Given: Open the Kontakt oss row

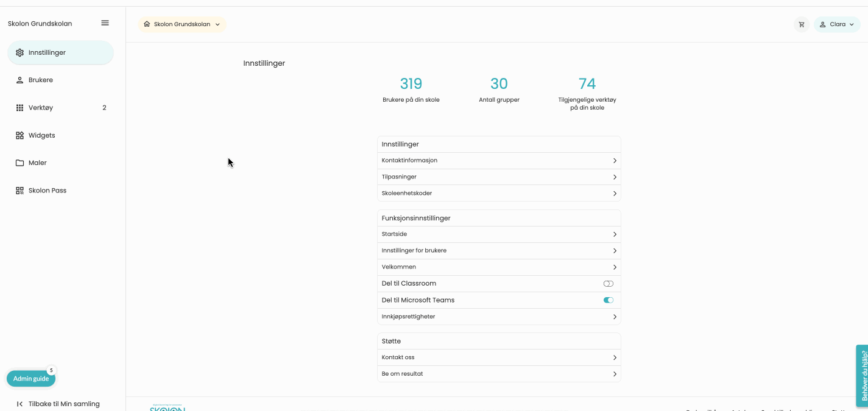Looking at the screenshot, I should pyautogui.click(x=499, y=357).
